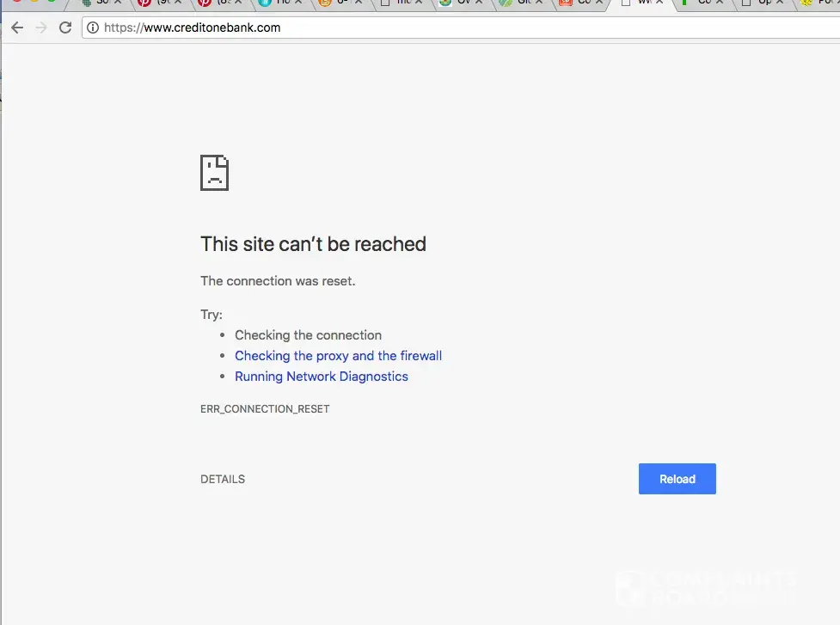
Task: View site information icon in address bar
Action: tap(93, 28)
